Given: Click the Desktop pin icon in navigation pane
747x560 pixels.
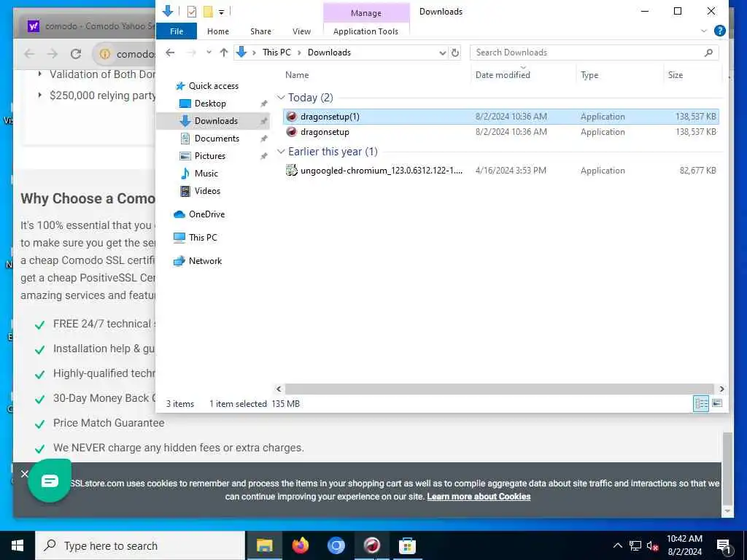Looking at the screenshot, I should (263, 104).
